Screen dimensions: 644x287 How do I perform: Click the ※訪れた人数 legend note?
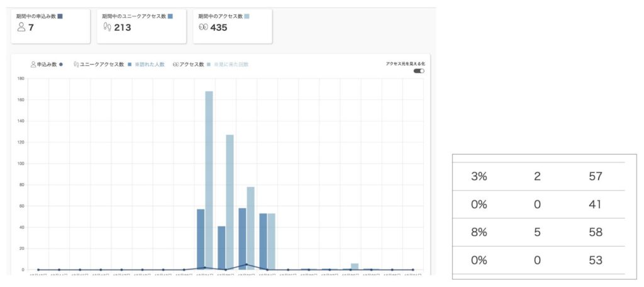150,65
